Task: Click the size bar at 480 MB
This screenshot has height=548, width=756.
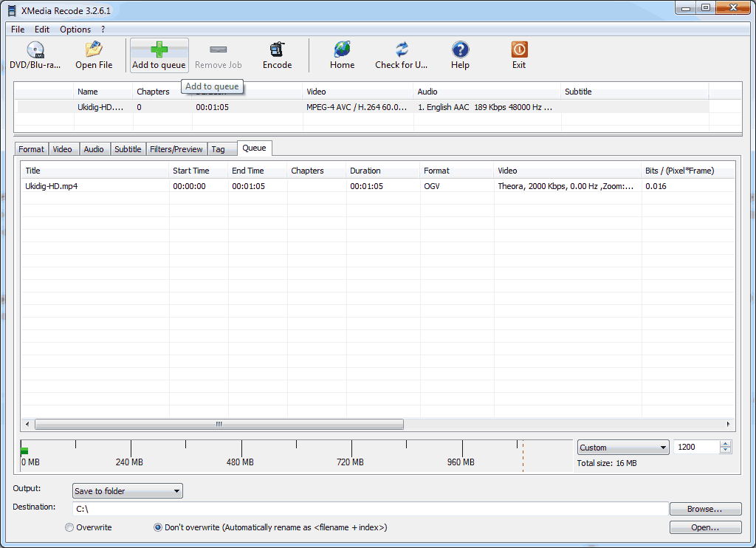Action: 241,448
